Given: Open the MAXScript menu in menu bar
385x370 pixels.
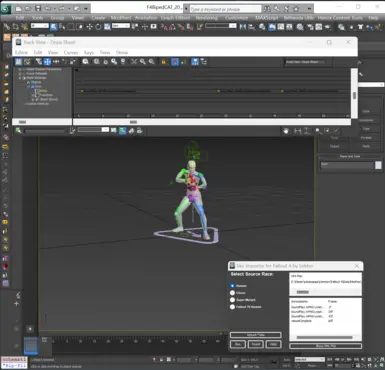Looking at the screenshot, I should click(x=267, y=18).
